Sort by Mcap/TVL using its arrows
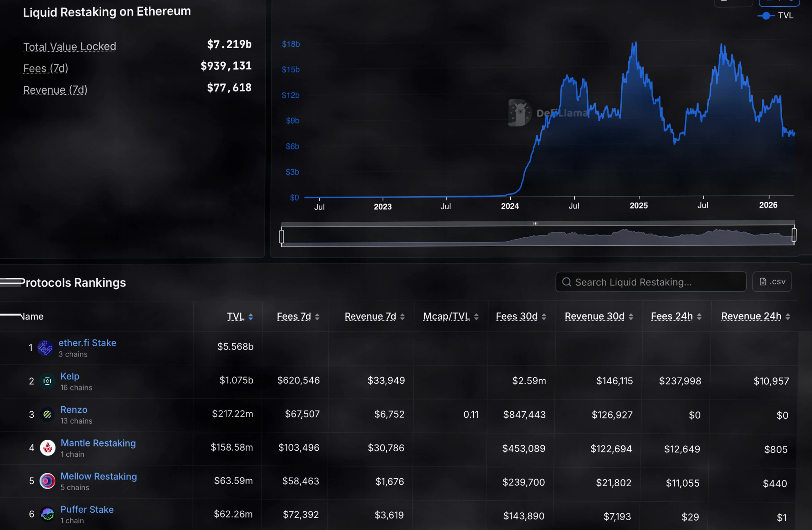Viewport: 812px width, 530px height. coord(476,317)
